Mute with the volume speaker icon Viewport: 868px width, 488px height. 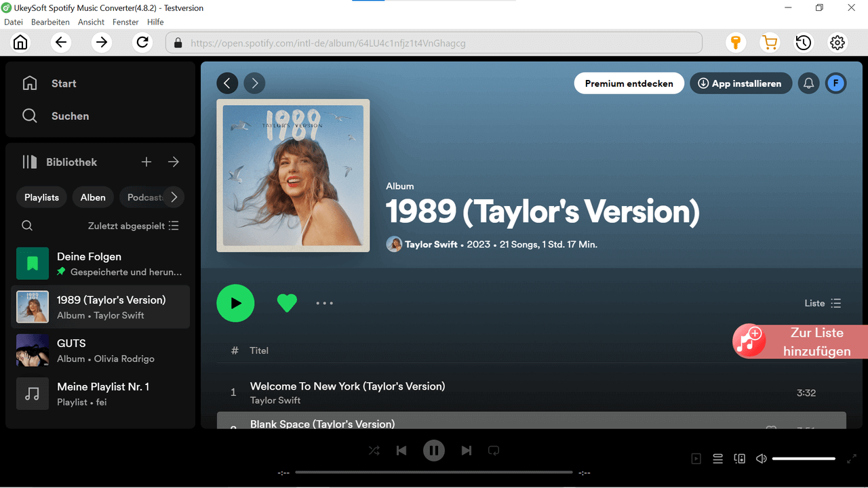coord(762,459)
